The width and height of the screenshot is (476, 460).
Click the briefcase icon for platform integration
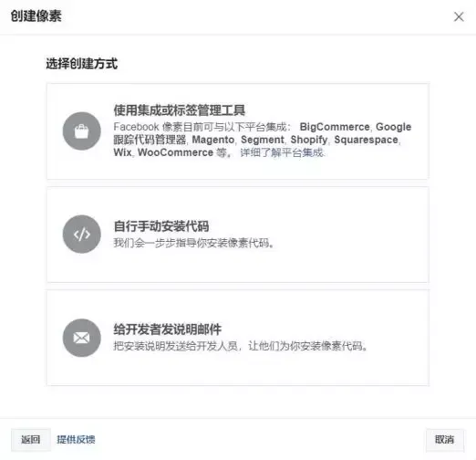coord(82,131)
